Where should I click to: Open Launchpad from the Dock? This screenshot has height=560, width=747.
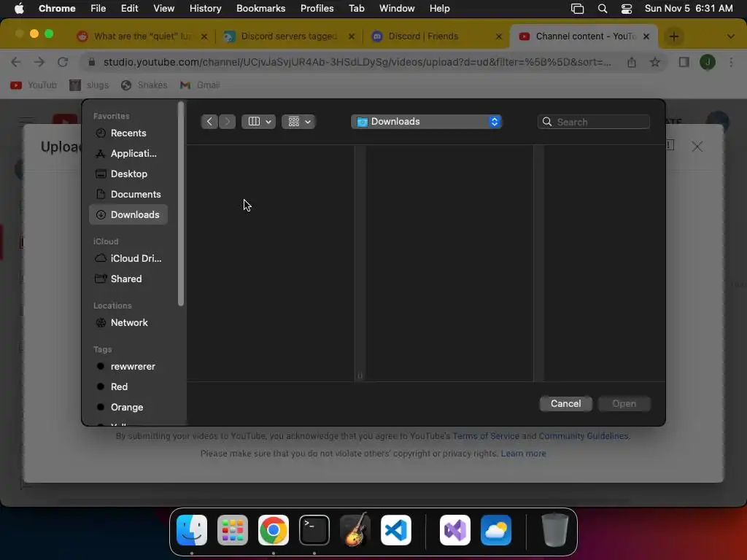(x=233, y=531)
